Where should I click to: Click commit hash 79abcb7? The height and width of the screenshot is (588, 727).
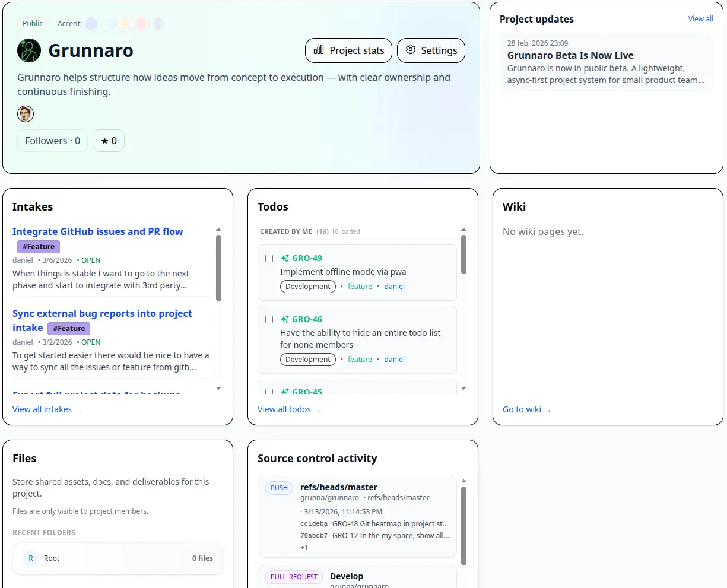pyautogui.click(x=314, y=536)
